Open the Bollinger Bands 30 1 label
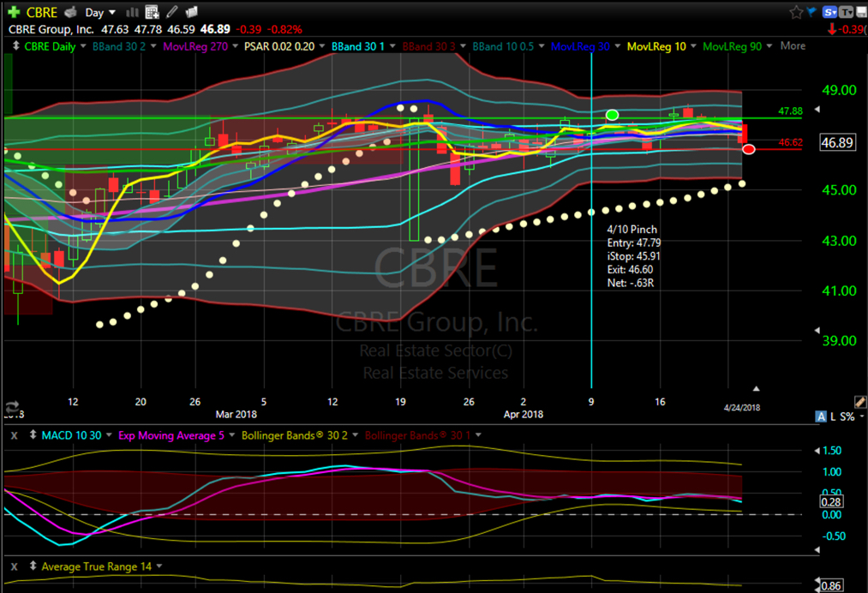 417,436
